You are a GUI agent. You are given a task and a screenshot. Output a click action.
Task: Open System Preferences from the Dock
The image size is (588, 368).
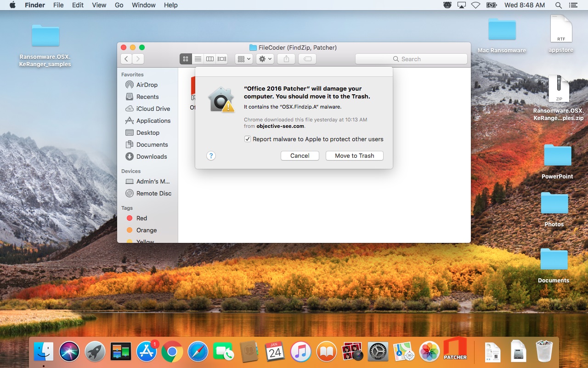pos(379,352)
